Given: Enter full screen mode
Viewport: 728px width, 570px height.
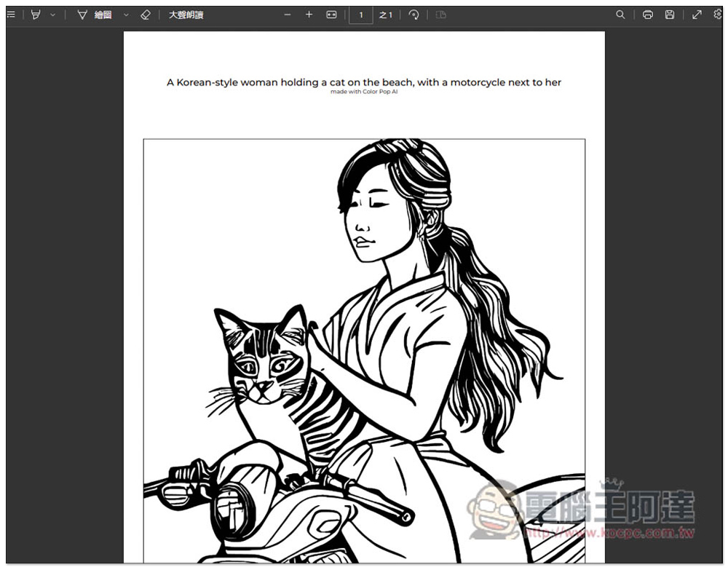Looking at the screenshot, I should (x=697, y=15).
